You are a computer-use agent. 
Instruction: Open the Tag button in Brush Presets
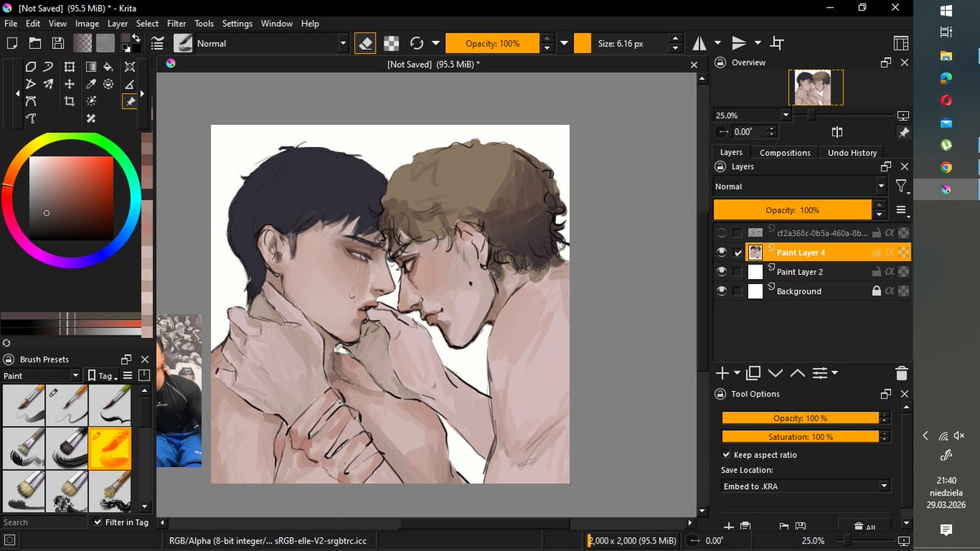pos(103,375)
